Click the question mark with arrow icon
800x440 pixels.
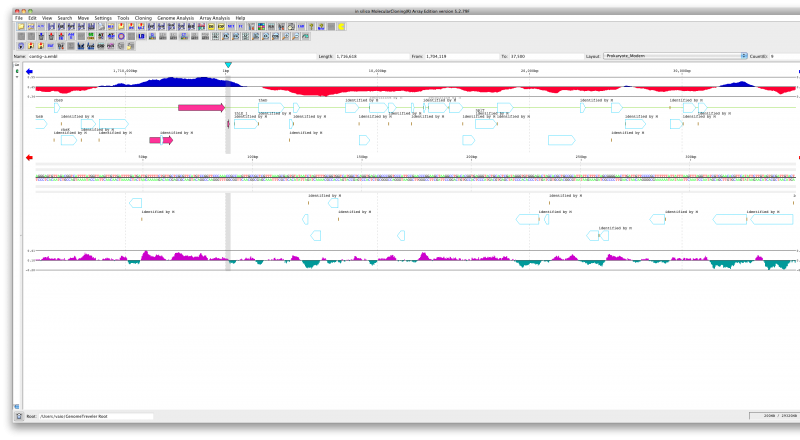(x=320, y=27)
